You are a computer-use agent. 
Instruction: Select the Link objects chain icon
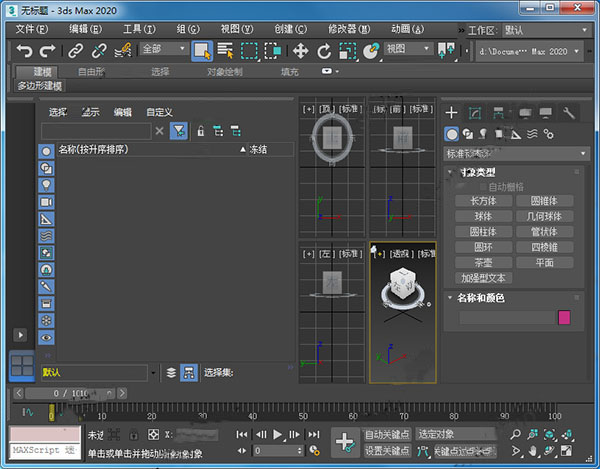point(75,50)
